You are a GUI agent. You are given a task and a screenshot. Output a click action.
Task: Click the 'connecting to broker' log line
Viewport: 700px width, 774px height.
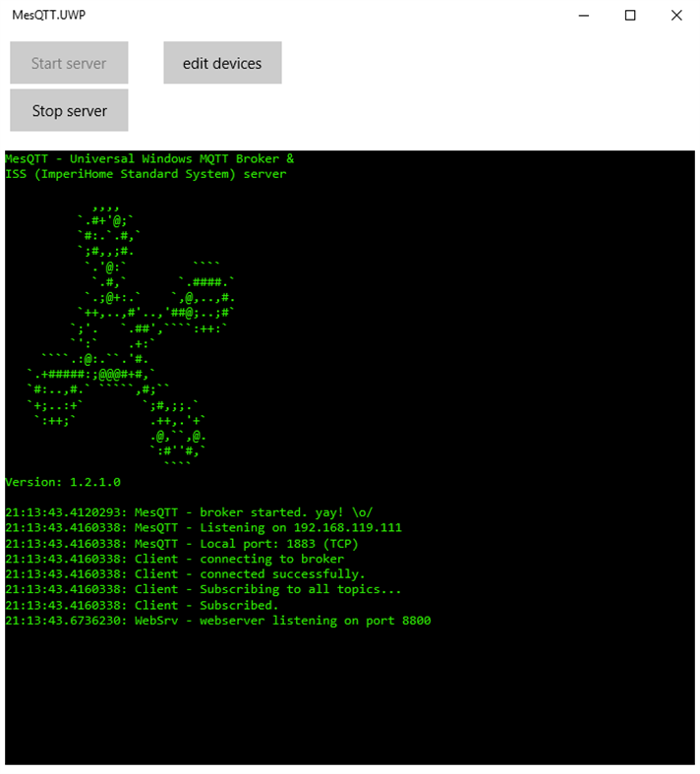(175, 559)
